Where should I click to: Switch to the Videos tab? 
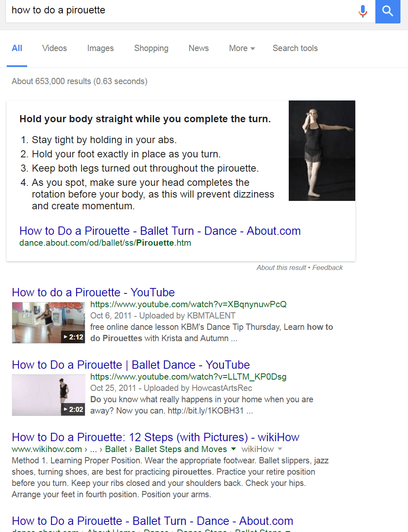pos(54,48)
